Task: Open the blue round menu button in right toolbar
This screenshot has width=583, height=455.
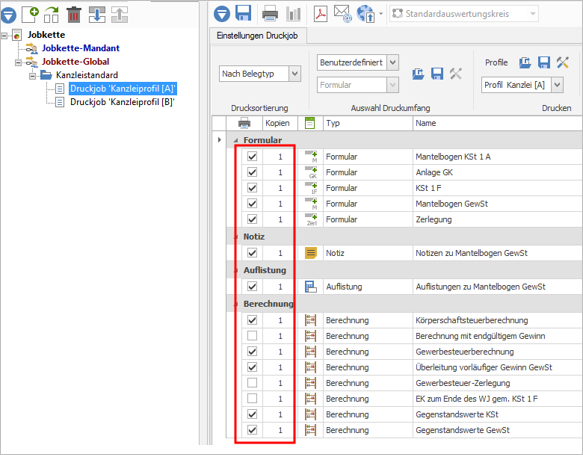Action: point(222,14)
